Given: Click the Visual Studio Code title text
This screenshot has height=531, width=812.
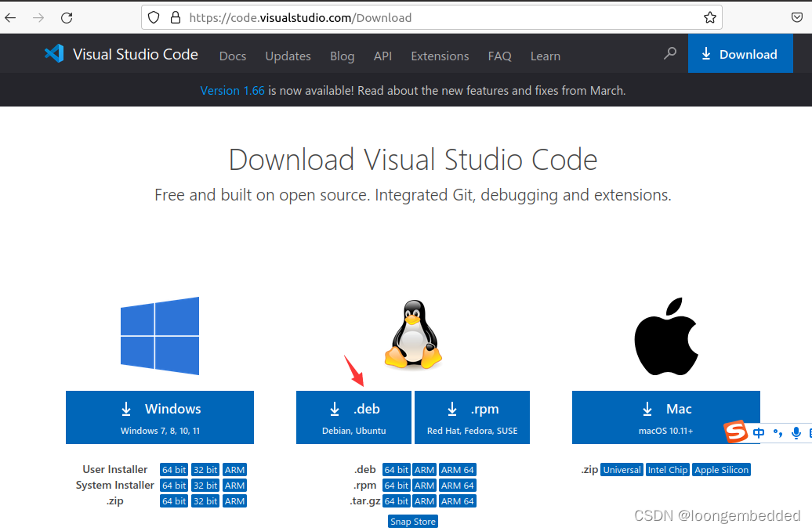Looking at the screenshot, I should tap(135, 54).
